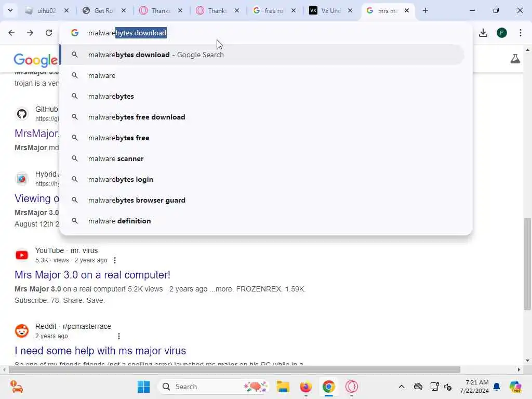Screen dimensions: 532x399
Task: Select the 'malware' suggestion
Action: pos(262,75)
